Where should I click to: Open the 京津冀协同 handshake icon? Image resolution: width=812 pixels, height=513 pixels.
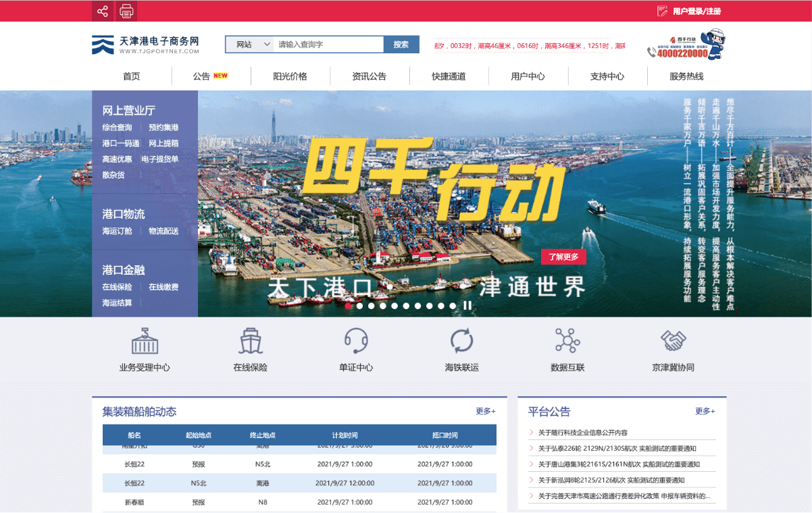point(673,341)
